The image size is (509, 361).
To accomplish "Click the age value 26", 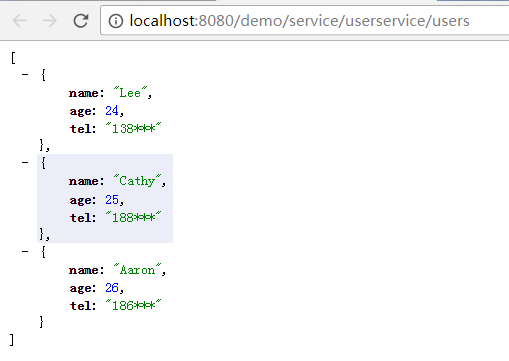I will click(x=112, y=288).
